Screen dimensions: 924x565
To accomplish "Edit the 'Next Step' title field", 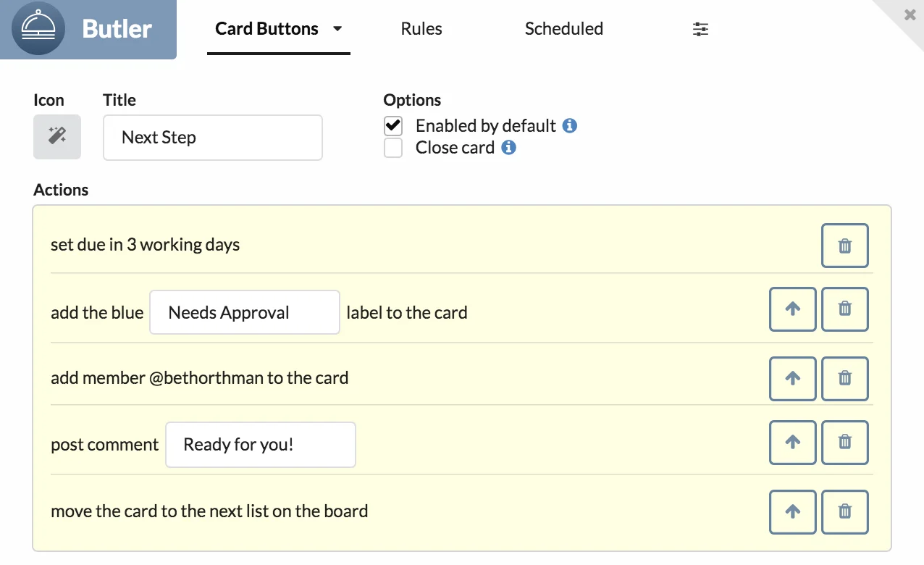I will (212, 138).
